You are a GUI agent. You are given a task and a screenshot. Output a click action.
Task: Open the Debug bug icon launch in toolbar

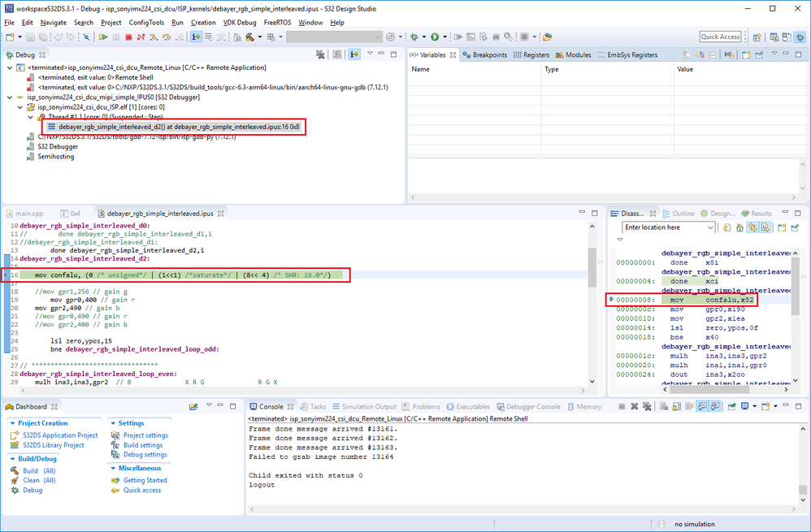(414, 37)
